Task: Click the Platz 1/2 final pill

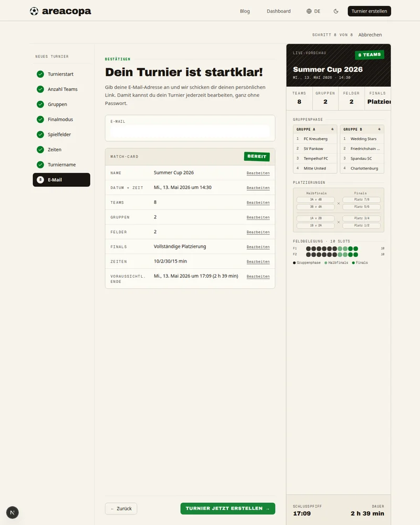Action: click(361, 226)
